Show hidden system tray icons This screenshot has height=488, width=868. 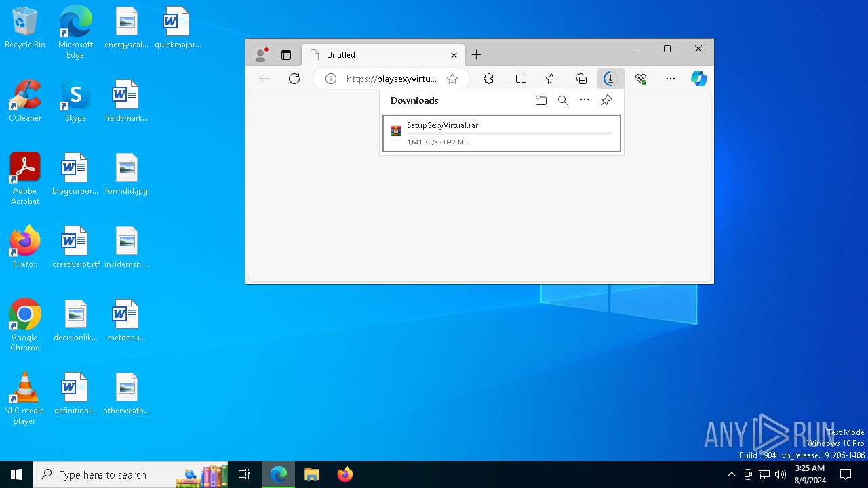(x=731, y=474)
